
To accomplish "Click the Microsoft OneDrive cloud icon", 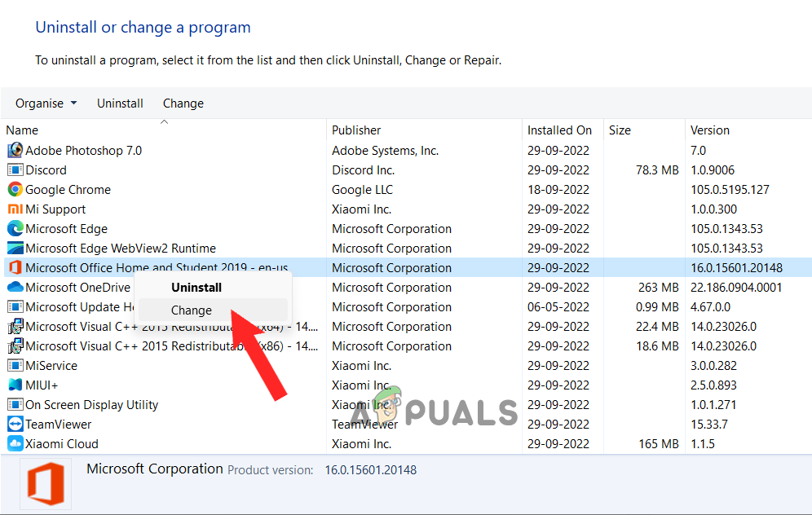I will pos(15,288).
